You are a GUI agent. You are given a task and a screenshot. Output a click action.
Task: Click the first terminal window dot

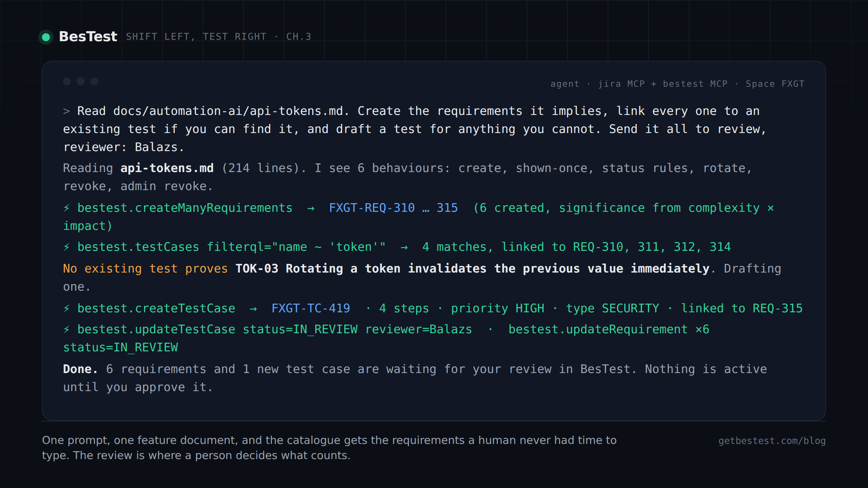67,81
